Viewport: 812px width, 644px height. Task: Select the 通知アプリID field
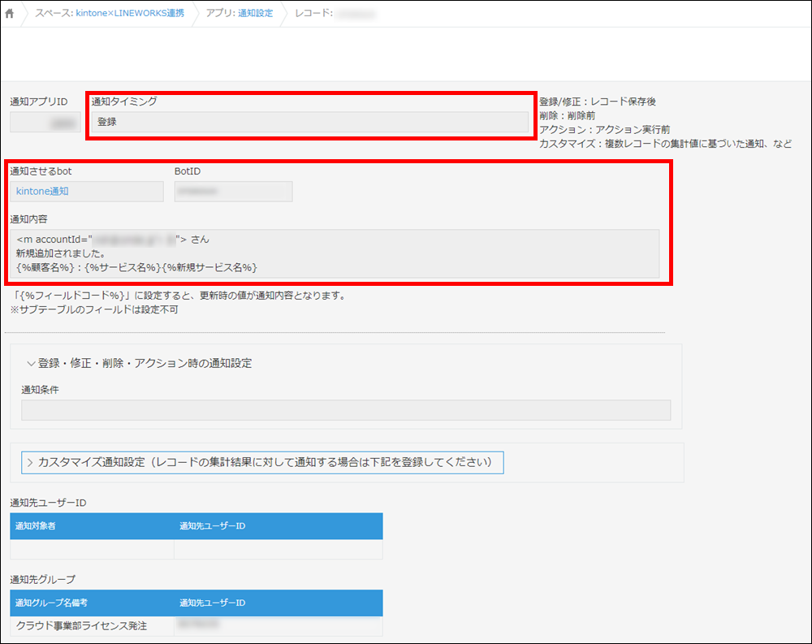[45, 123]
